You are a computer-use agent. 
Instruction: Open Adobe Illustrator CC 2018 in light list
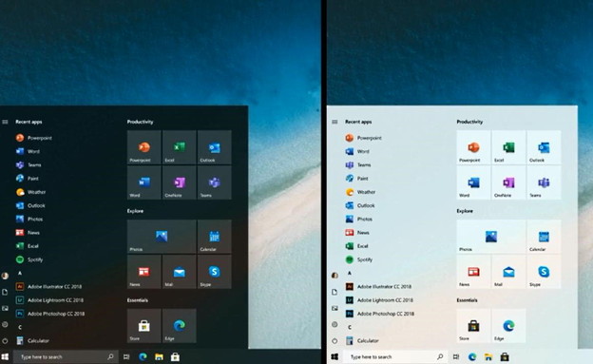pos(378,286)
